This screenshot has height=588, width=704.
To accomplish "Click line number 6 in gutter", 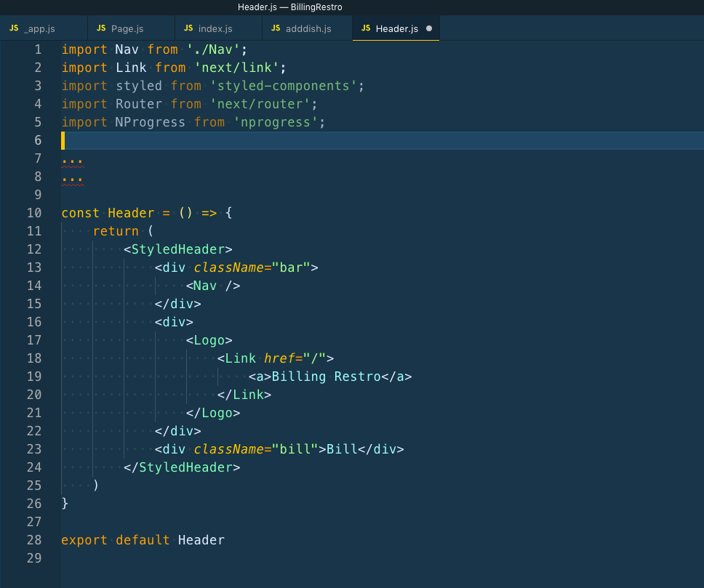I will [x=38, y=140].
